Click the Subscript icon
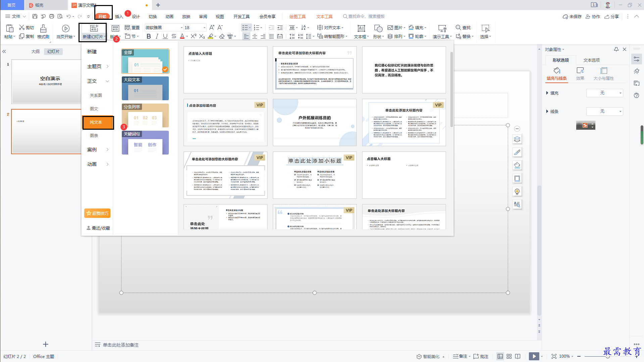 [x=202, y=36]
